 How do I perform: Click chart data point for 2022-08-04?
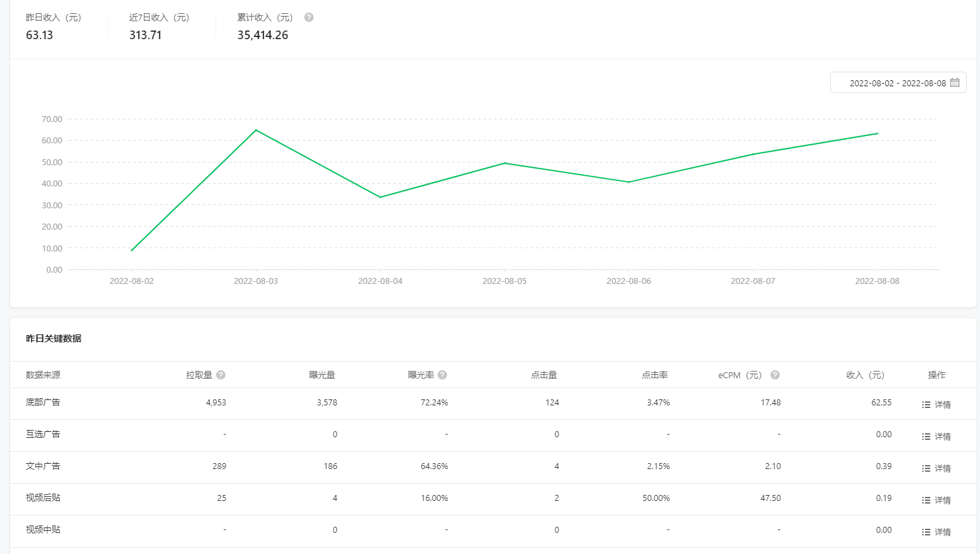point(381,197)
